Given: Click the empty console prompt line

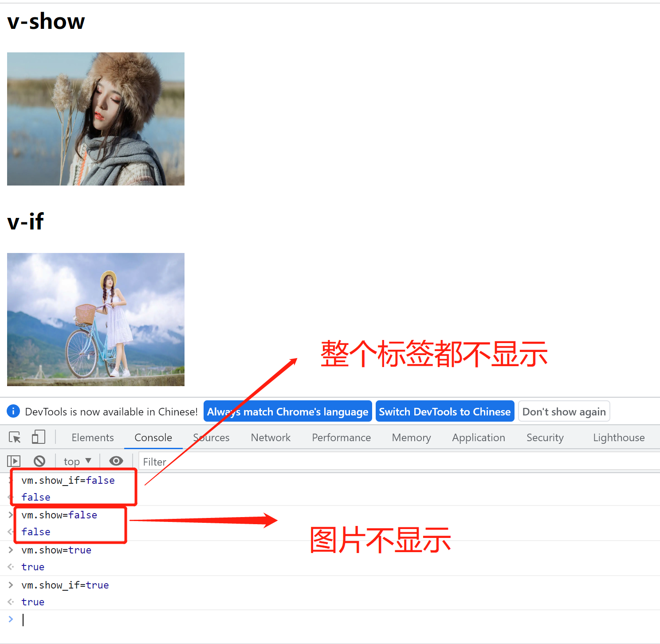Looking at the screenshot, I should [330, 620].
